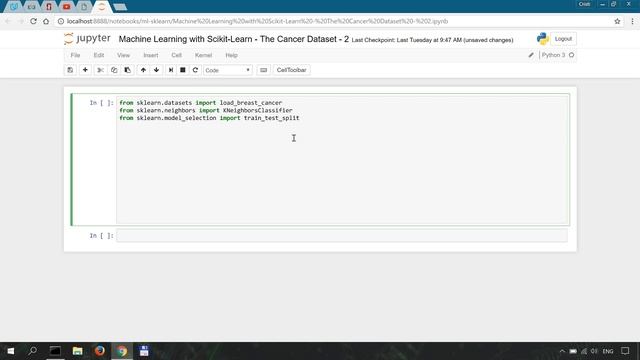Open the command palette keyboard icon
The image size is (640, 360).
click(x=264, y=70)
